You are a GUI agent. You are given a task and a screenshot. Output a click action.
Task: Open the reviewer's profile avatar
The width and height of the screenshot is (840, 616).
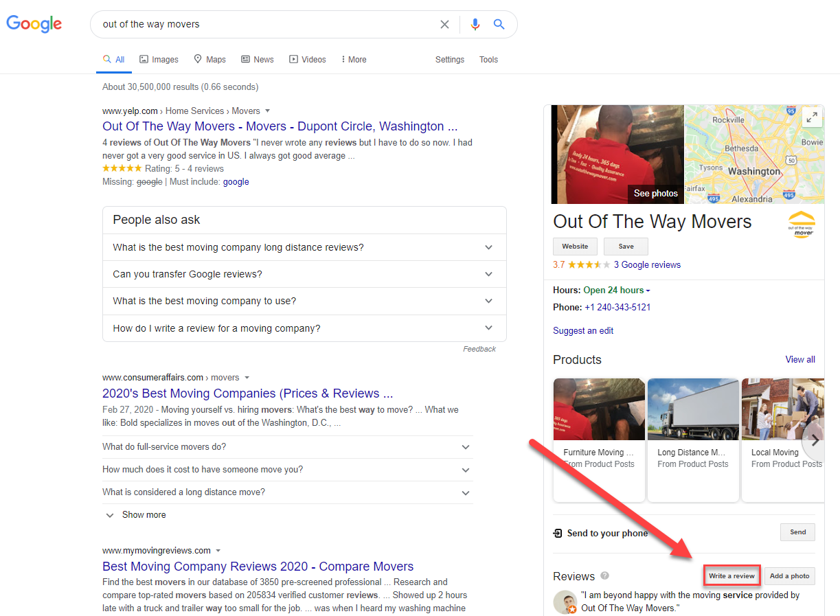(x=565, y=602)
